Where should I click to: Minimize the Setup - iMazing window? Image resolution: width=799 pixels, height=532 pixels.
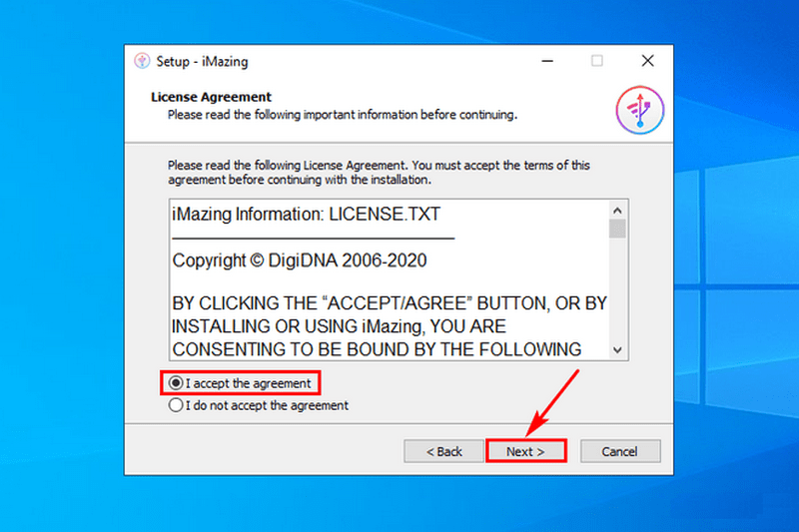click(x=547, y=61)
